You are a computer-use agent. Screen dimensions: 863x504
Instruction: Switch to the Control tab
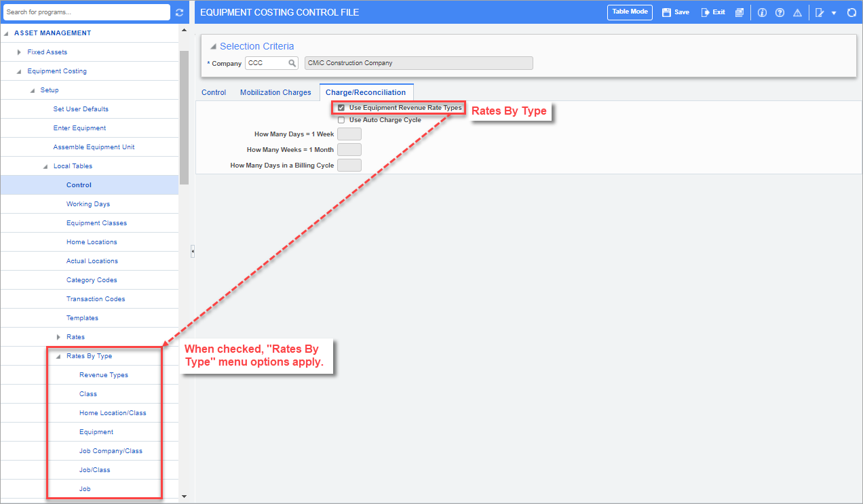214,92
